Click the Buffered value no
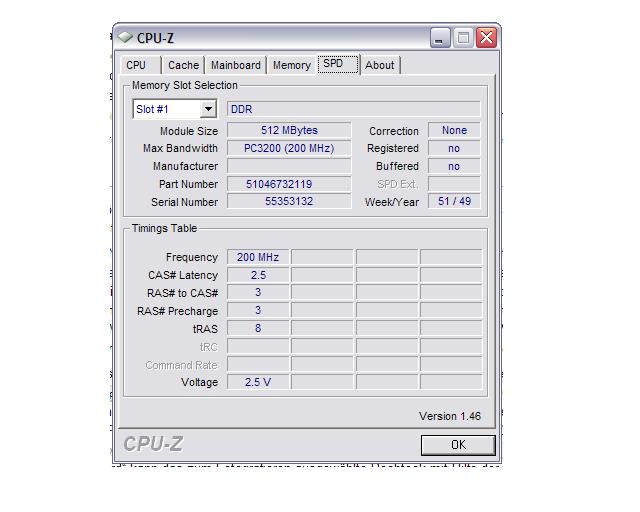 [454, 166]
